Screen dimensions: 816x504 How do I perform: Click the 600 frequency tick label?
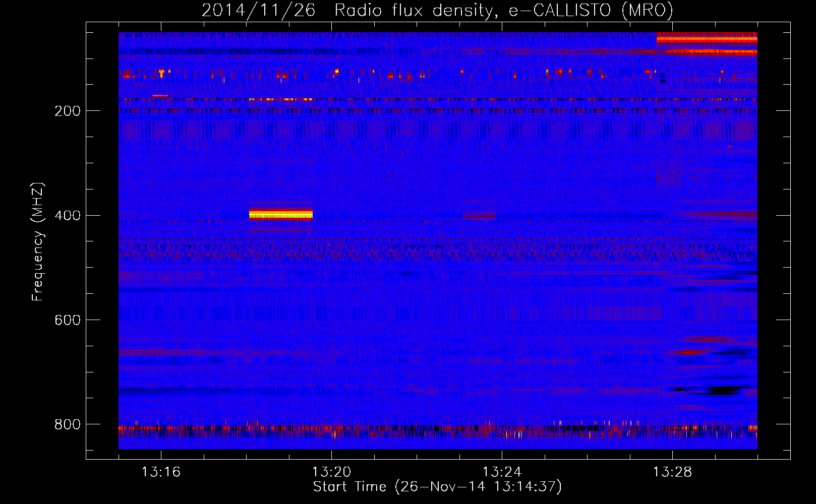pyautogui.click(x=68, y=320)
